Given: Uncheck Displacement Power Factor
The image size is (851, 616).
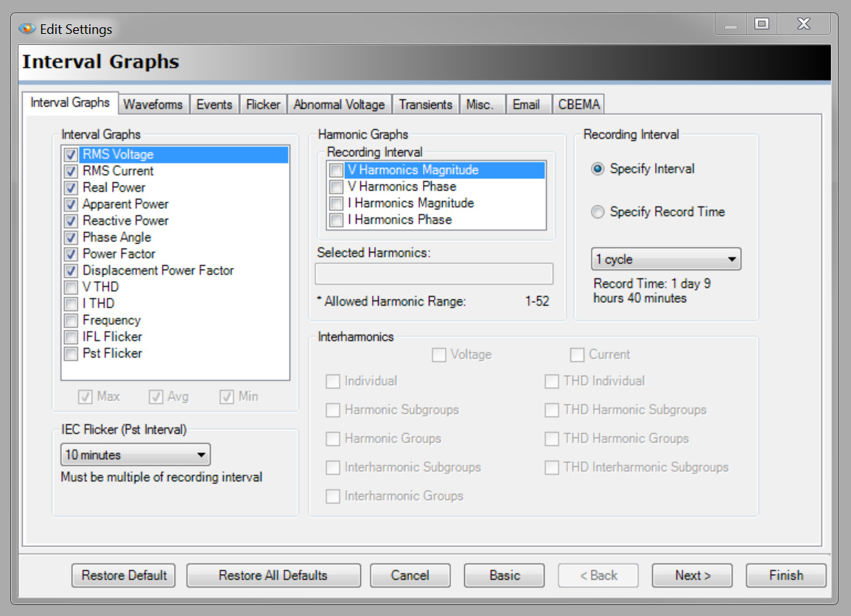Looking at the screenshot, I should 70,270.
